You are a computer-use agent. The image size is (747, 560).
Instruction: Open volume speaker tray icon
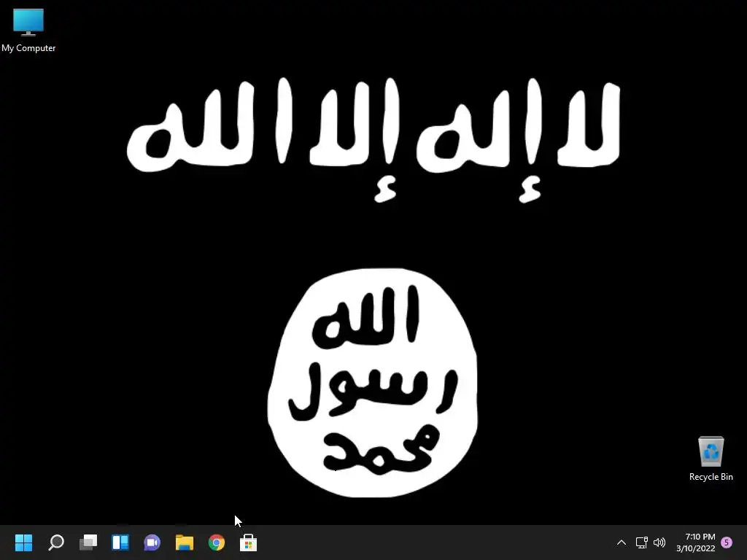click(x=659, y=542)
